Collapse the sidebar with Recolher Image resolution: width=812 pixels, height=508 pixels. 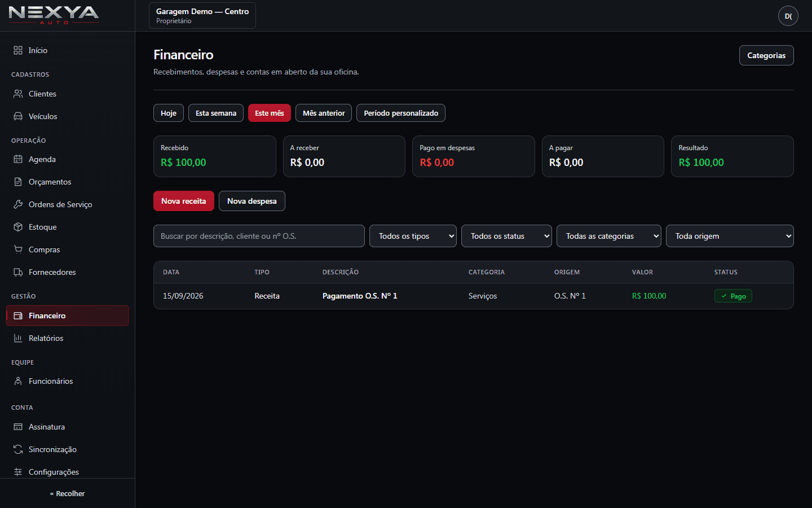(67, 493)
